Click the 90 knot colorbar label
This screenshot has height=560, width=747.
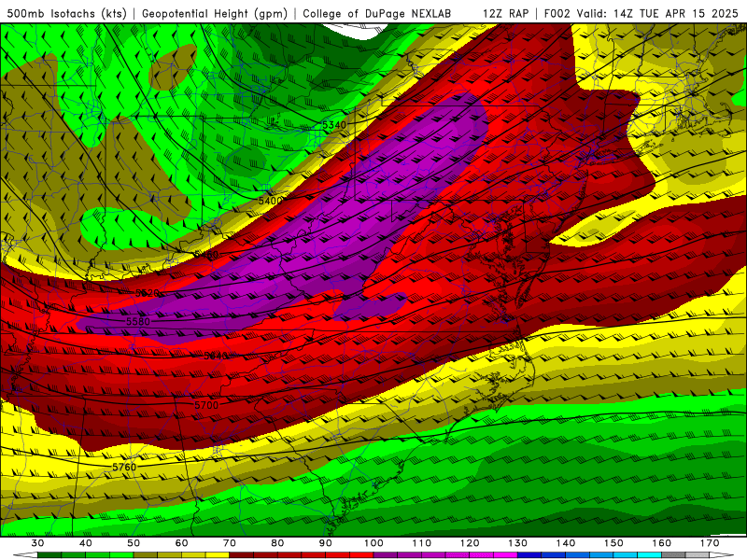coord(326,543)
